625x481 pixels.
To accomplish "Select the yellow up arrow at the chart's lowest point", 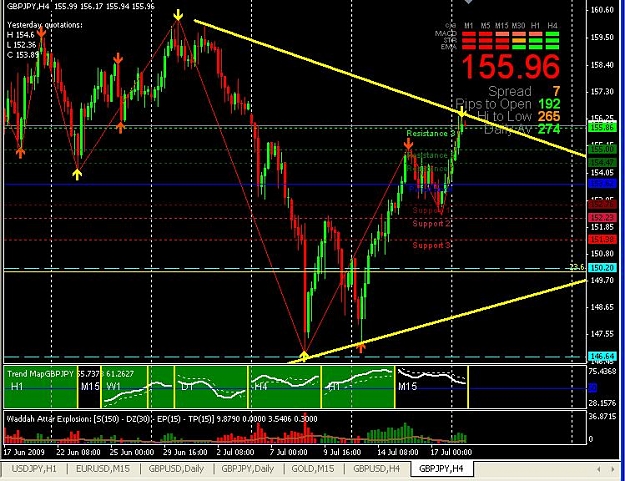I will [304, 356].
